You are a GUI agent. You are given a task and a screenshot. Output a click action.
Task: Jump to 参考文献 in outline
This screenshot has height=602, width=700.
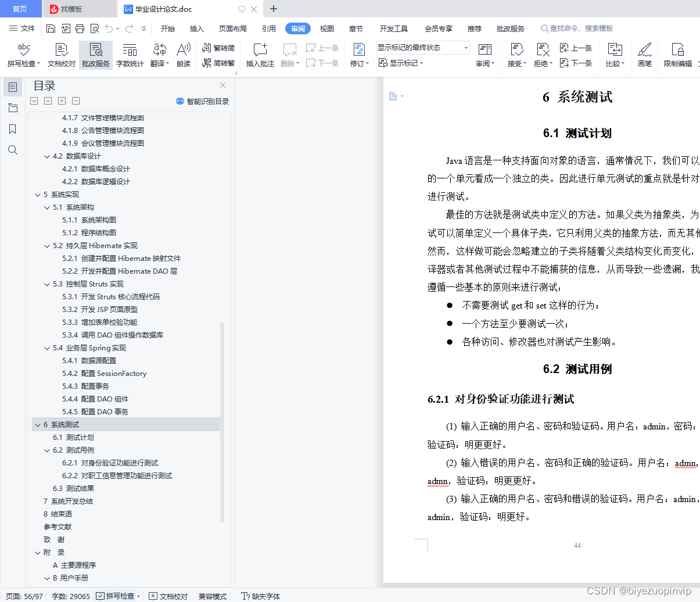click(x=58, y=527)
